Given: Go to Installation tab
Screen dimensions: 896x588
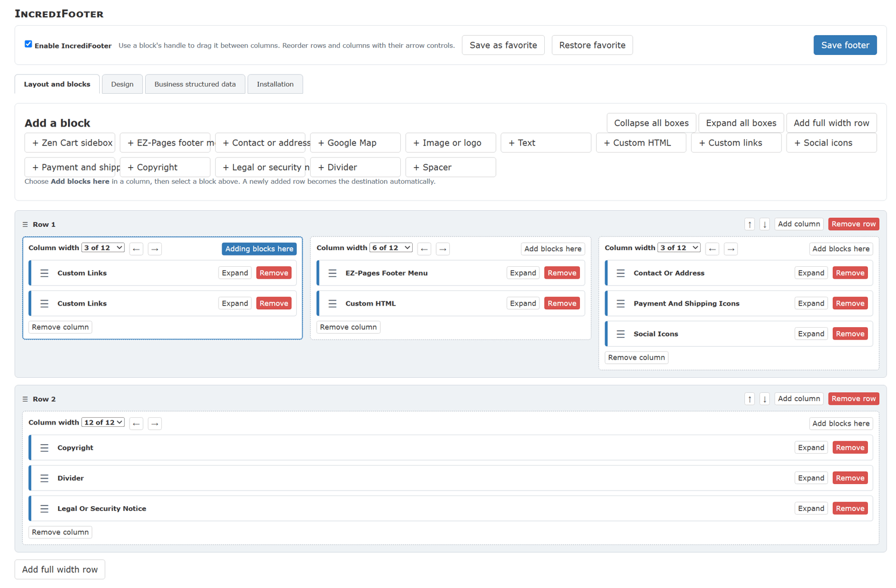Looking at the screenshot, I should (275, 84).
